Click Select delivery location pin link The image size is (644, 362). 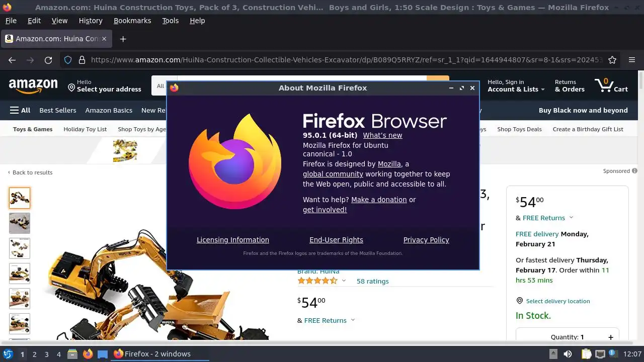click(x=553, y=301)
